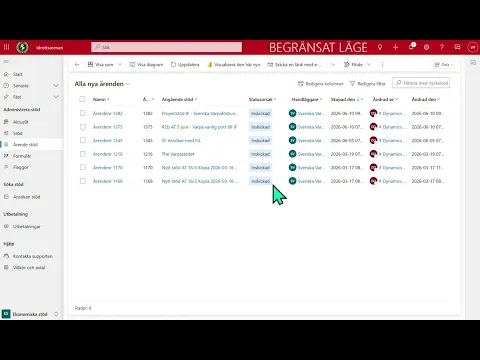Viewport: 480px width, 360px height.
Task: Click the 1345 number cell
Action: pos(148,140)
